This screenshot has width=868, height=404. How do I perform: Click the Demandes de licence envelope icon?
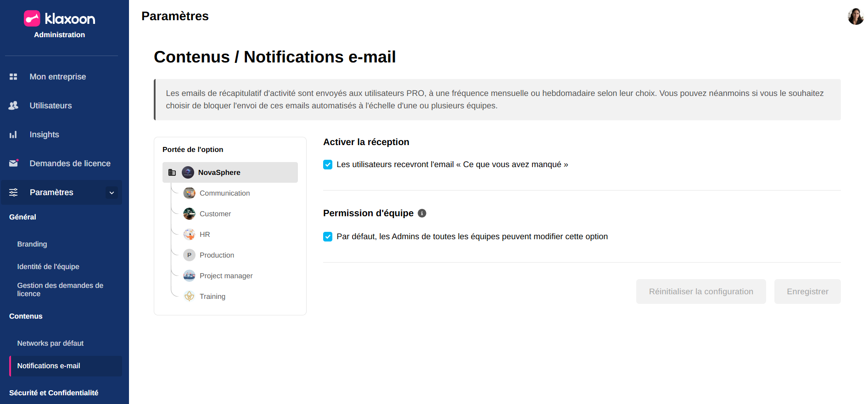[13, 163]
